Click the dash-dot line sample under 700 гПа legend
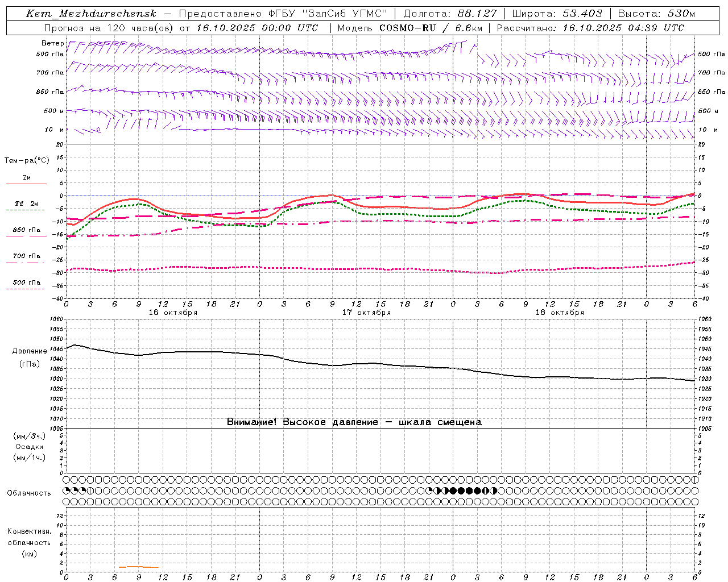Image resolution: width=728 pixels, height=582 pixels. click(x=26, y=263)
